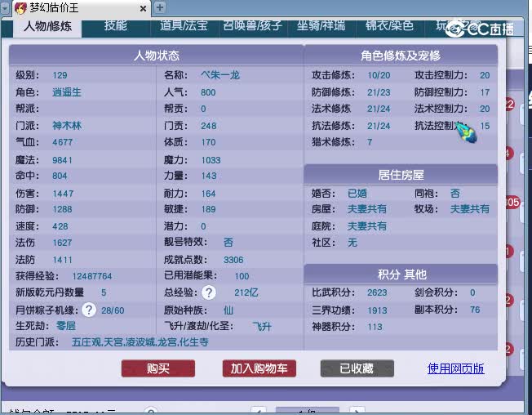This screenshot has width=532, height=415.
Task: Select the 生死劫 value 零层
Action: point(66,326)
